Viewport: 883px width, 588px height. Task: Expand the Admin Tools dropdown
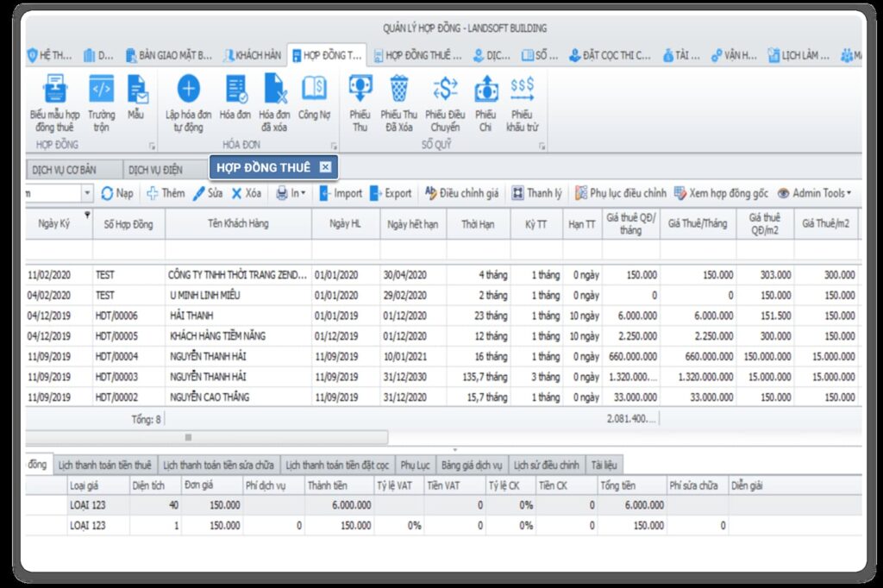coord(814,193)
